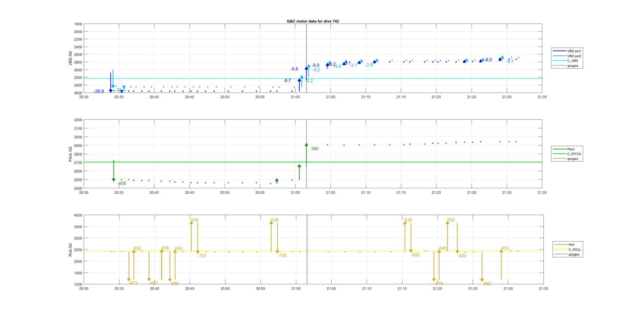Click the green line sample beside C_PITCH
This screenshot has height=319, width=644.
[560, 154]
